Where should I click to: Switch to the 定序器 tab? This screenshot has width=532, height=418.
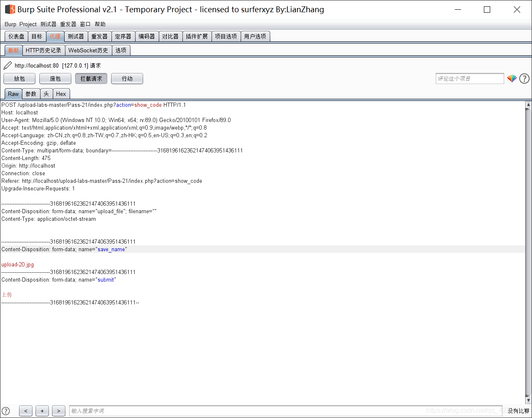pos(123,36)
